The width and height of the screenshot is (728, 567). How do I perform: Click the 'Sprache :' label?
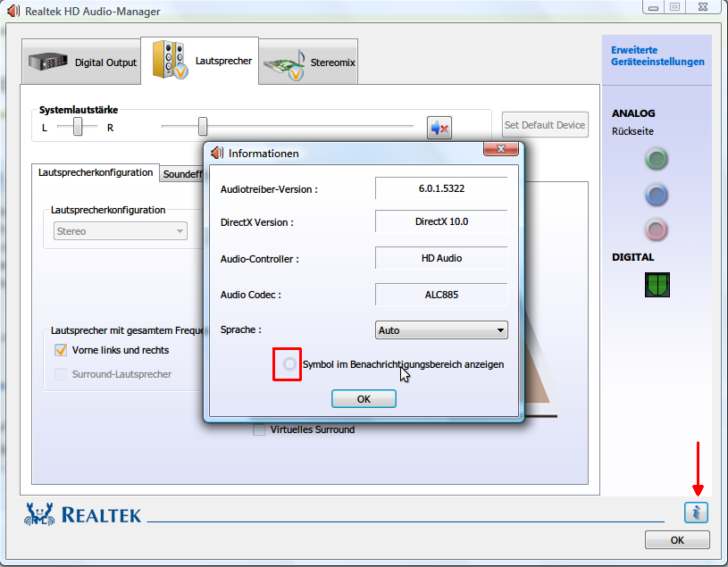(x=240, y=329)
